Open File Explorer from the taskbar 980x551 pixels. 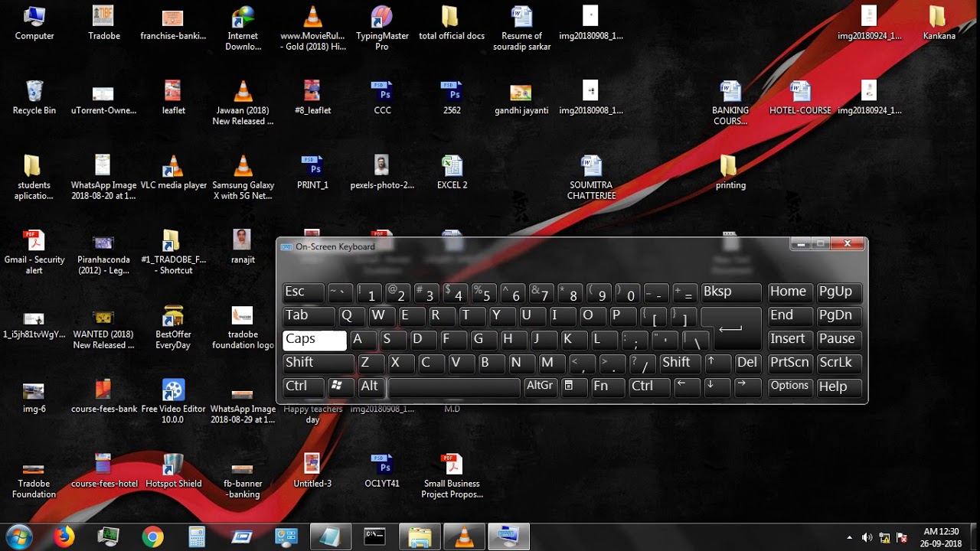[420, 537]
